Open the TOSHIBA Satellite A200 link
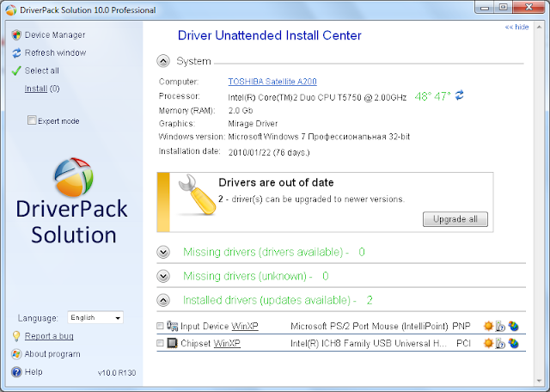Viewport: 550px width, 392px height. click(272, 82)
